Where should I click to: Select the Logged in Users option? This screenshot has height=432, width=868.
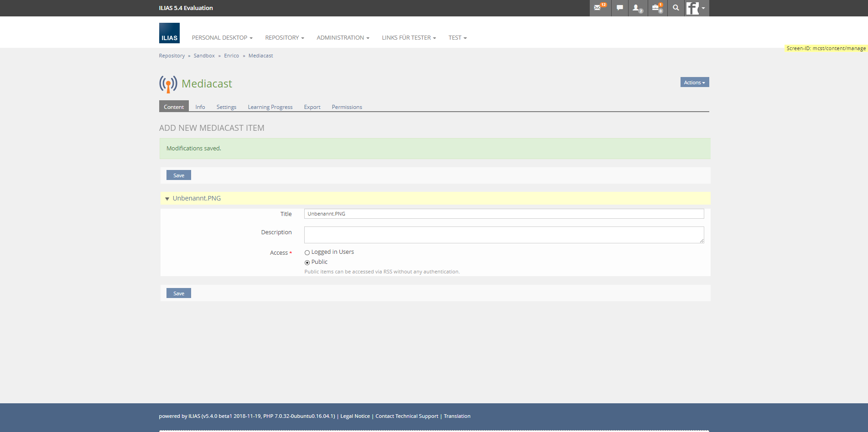coord(307,252)
